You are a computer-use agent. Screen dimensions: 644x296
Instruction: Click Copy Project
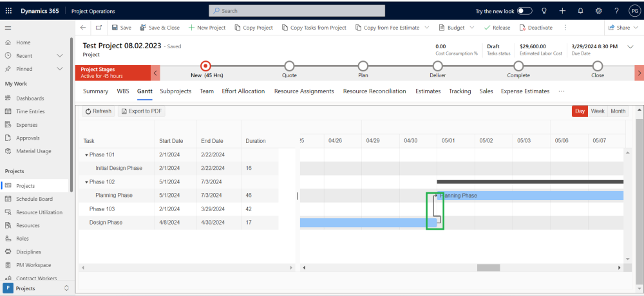254,28
